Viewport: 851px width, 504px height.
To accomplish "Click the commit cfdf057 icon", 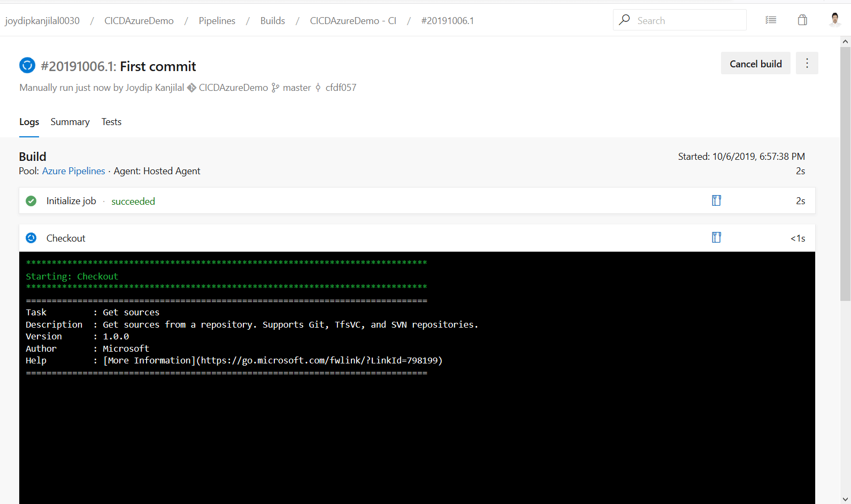I will click(318, 88).
